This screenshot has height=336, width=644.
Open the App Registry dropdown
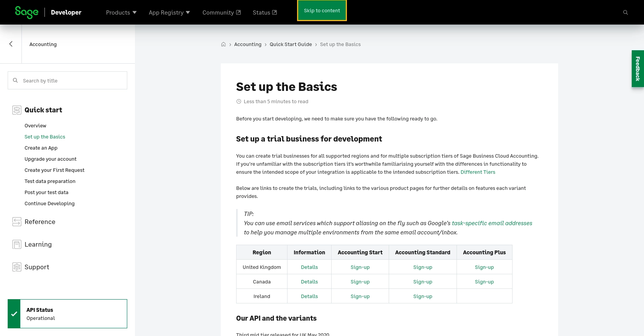tap(169, 13)
